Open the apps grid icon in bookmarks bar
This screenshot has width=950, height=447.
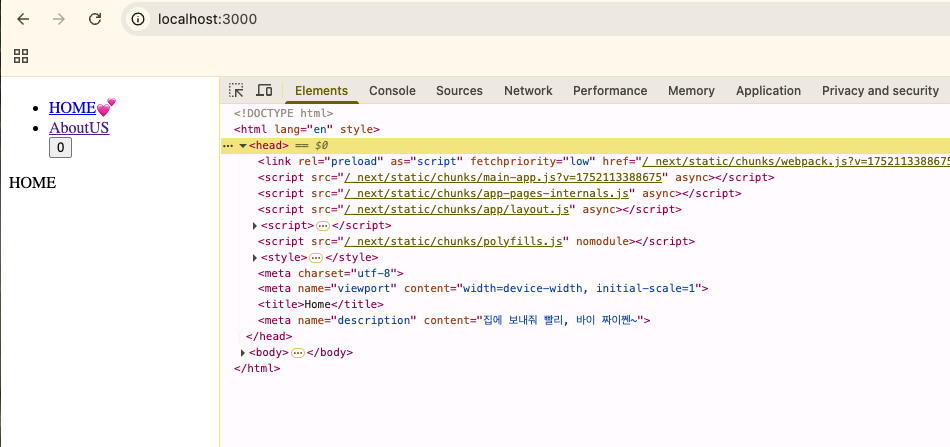coord(21,56)
